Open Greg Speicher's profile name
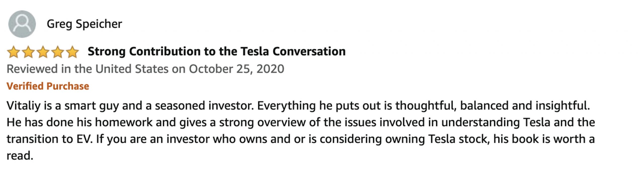Image resolution: width=644 pixels, height=171 pixels. click(x=84, y=24)
